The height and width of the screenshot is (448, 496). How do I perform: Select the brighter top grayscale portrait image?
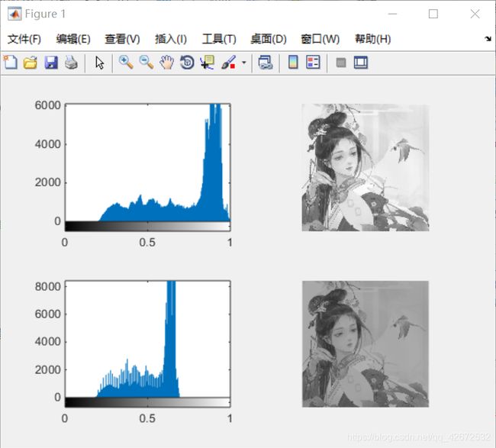tap(366, 167)
